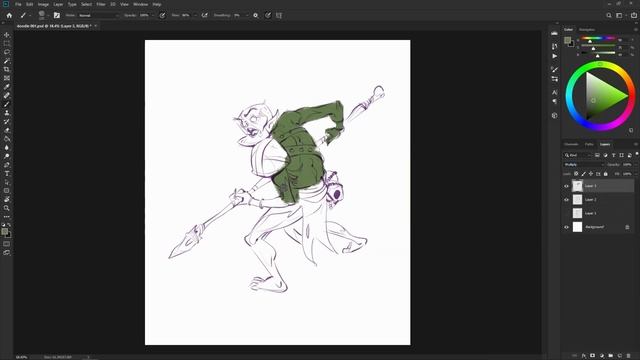Toggle symmetry paint options button

pyautogui.click(x=279, y=16)
